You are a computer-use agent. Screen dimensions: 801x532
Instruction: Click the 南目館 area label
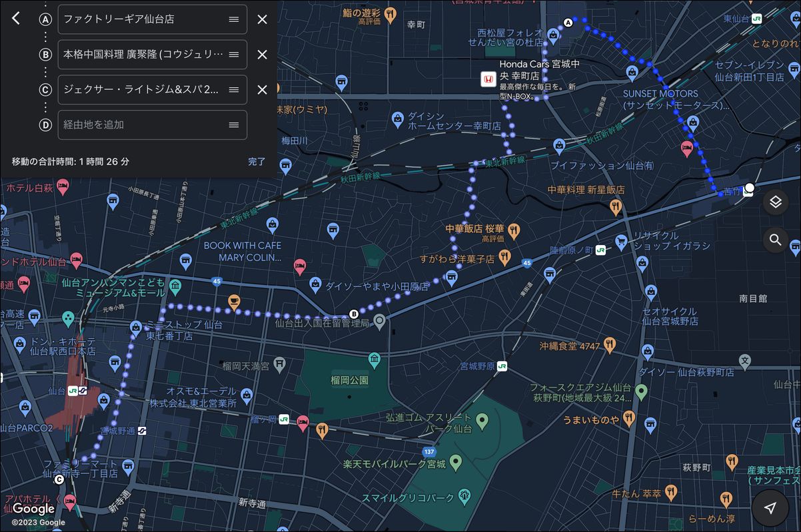tap(753, 298)
